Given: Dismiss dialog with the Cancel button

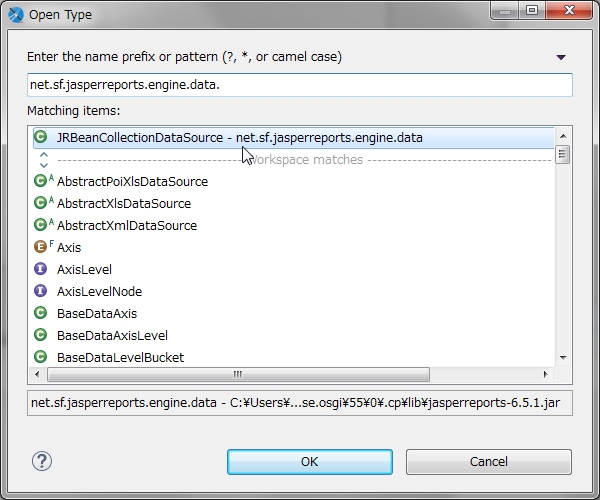Looking at the screenshot, I should coord(489,462).
